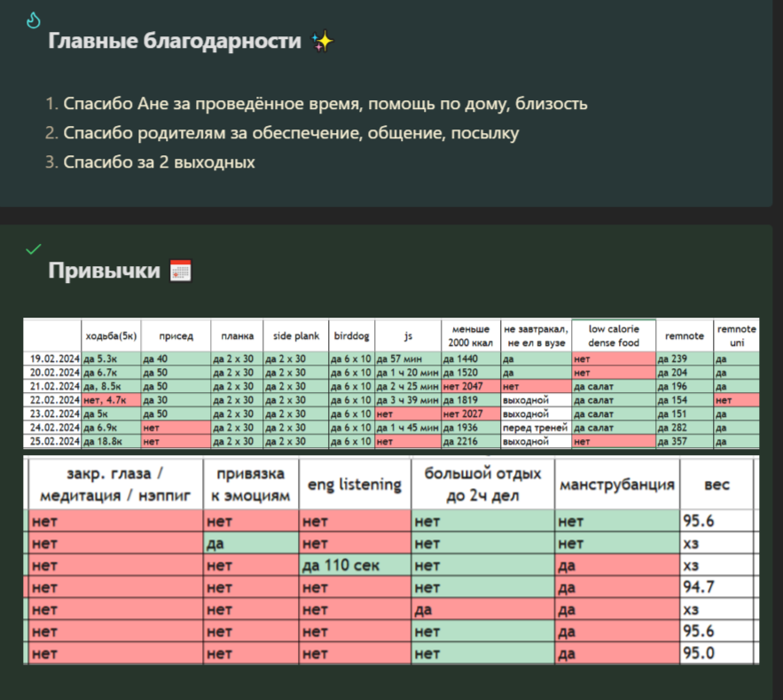
Task: Click the да 357 remnote cell
Action: click(683, 441)
